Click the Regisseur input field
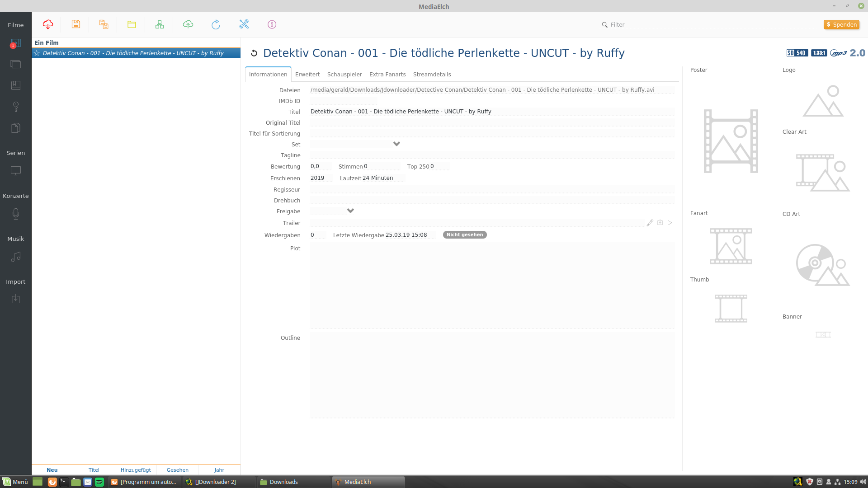The image size is (868, 488). [492, 189]
